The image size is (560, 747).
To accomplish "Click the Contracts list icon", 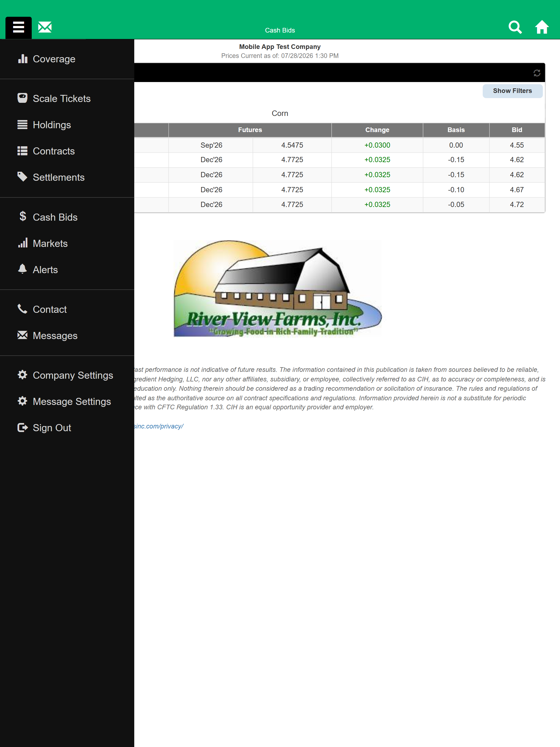I will [23, 151].
